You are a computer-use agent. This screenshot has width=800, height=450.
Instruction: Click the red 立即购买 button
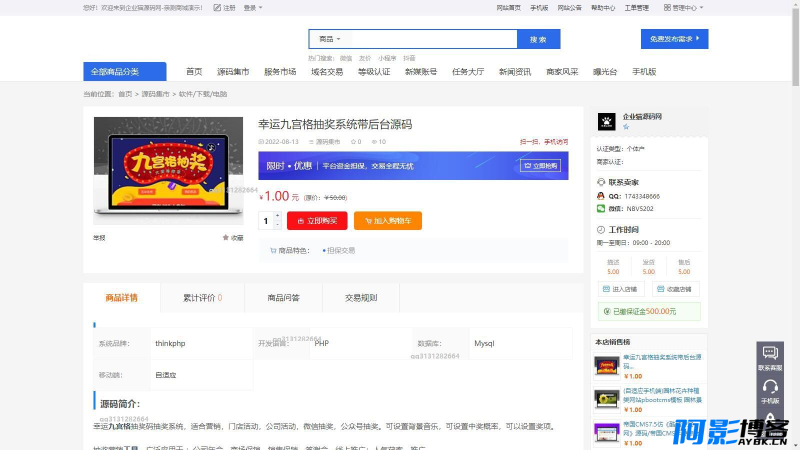[317, 221]
